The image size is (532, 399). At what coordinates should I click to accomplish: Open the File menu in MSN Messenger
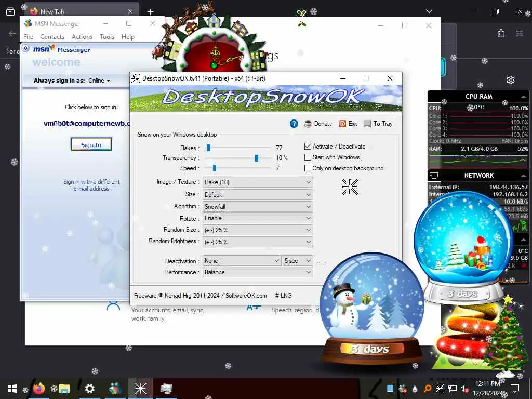[28, 37]
